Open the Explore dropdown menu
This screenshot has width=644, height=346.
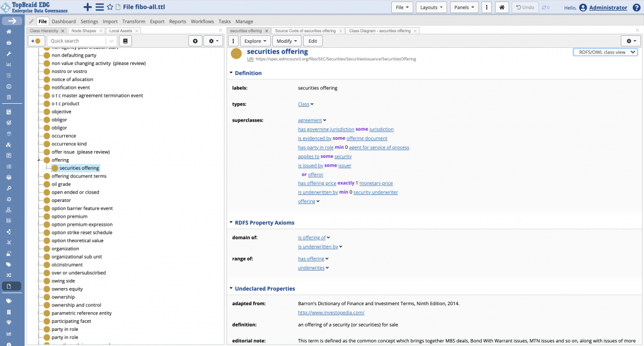coord(255,41)
